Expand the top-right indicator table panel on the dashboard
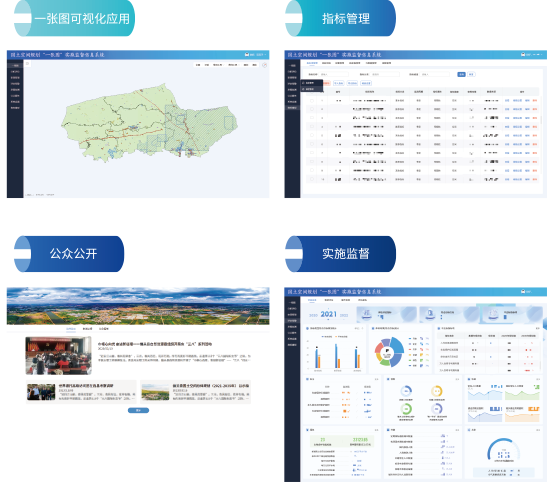547x482 pixels. coord(538,329)
